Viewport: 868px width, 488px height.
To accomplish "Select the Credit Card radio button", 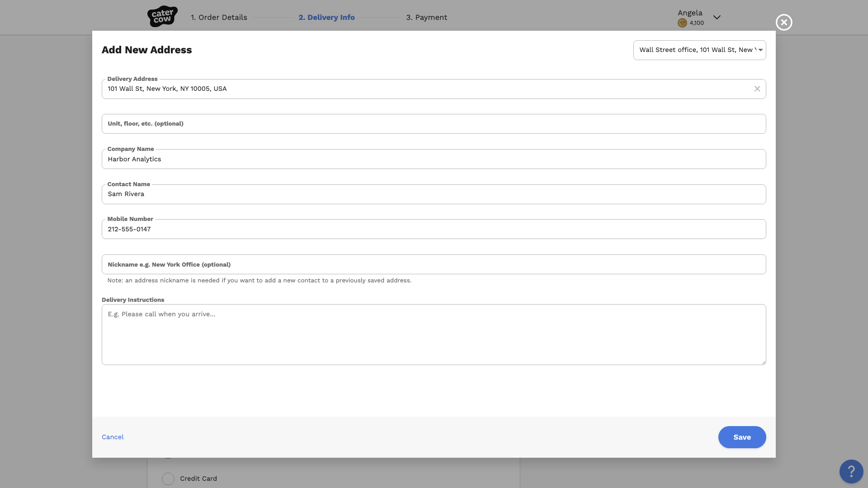I will pyautogui.click(x=168, y=479).
